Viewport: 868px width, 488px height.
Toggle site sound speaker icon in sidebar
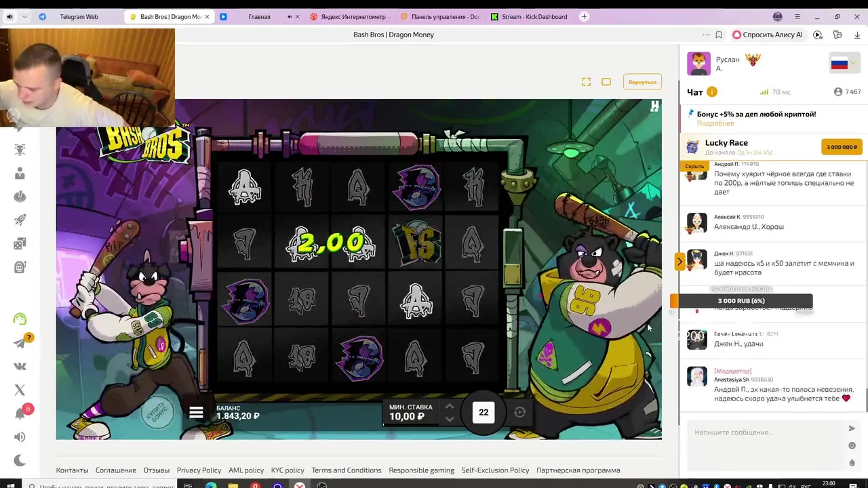20,437
